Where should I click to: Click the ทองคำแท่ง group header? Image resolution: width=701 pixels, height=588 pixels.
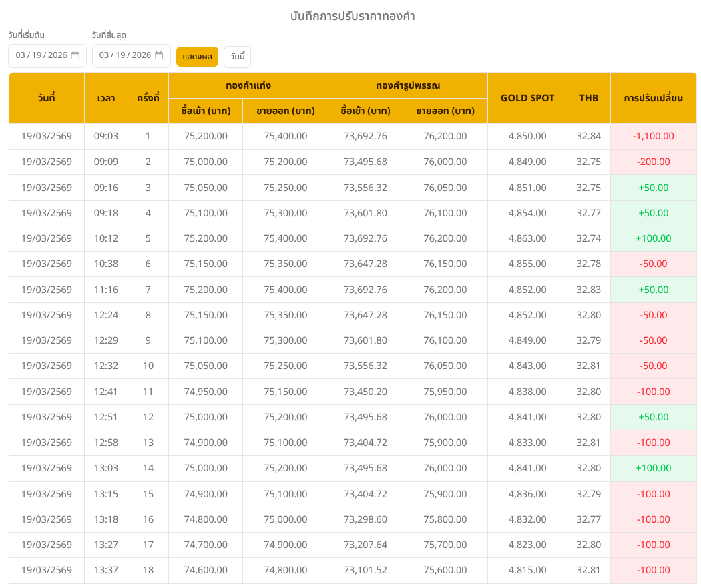248,85
